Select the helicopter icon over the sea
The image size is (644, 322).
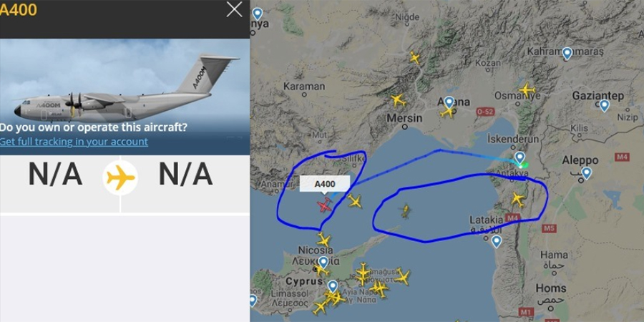[405, 212]
